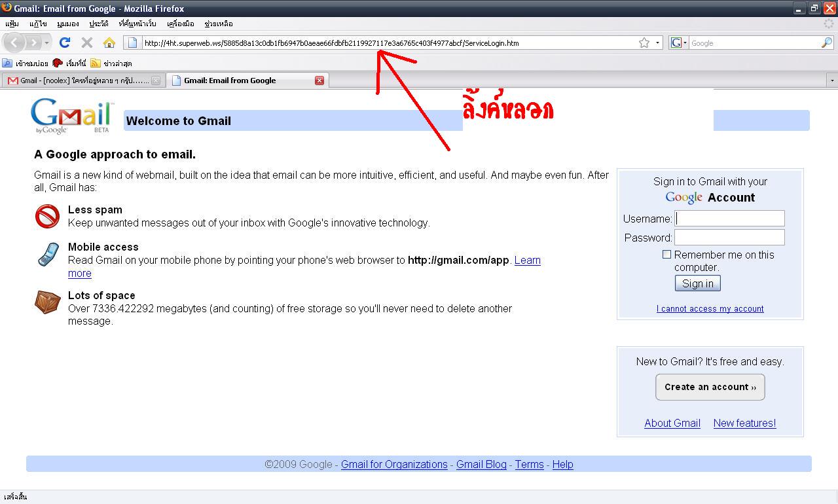Open the แก้ไข (Edit) menu
Screen dimensions: 838x504
coord(38,24)
